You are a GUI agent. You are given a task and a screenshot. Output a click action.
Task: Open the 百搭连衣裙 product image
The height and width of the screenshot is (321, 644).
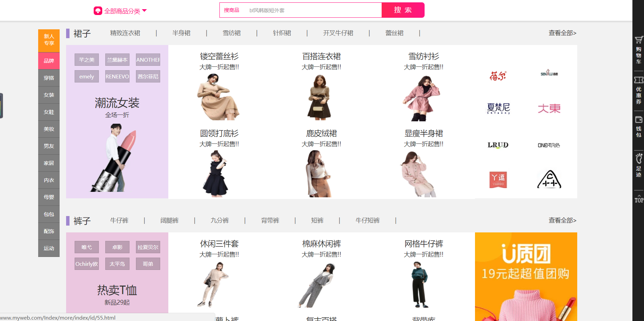321,98
